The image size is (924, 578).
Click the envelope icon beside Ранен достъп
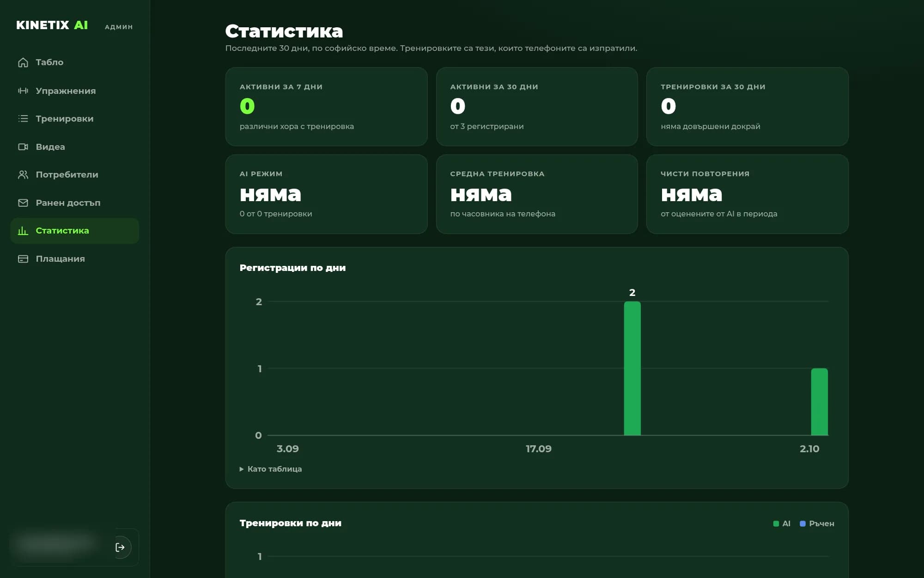point(23,203)
